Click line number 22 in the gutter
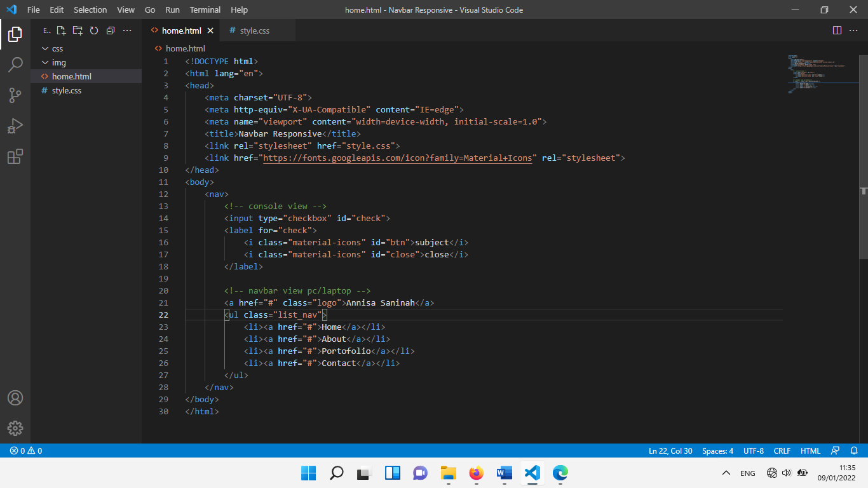Screen dimensions: 868x488 [x=163, y=315]
